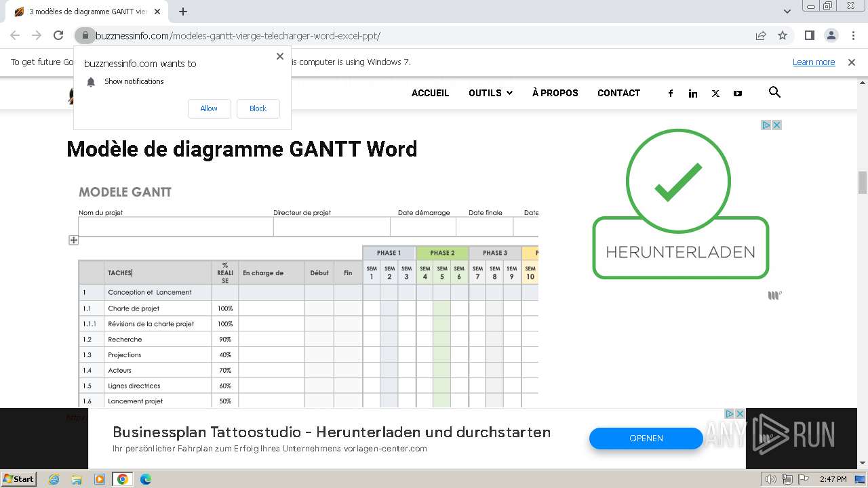This screenshot has height=488, width=868.
Task: Click the share page icon
Action: pyautogui.click(x=761, y=35)
